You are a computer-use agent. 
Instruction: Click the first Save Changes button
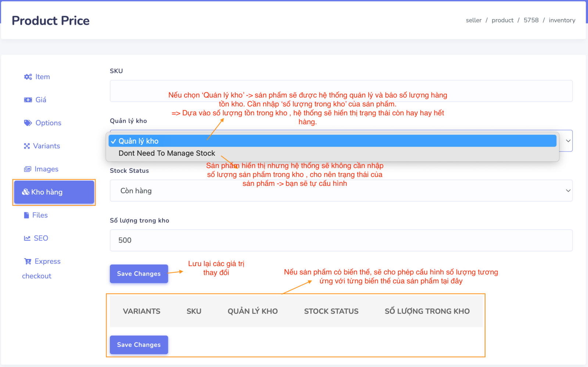(x=139, y=274)
